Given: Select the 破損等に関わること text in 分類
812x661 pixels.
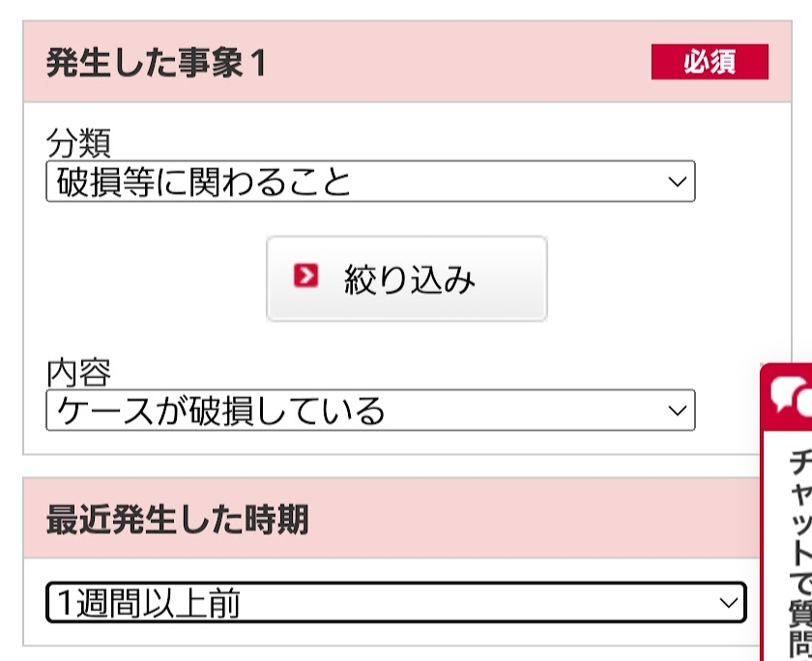Looking at the screenshot, I should (x=204, y=182).
